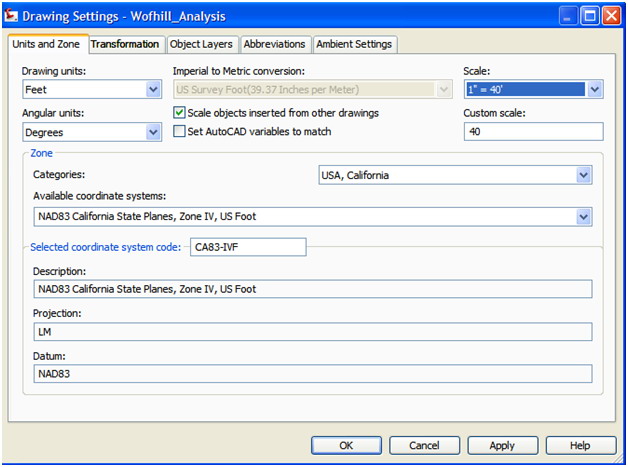628x467 pixels.
Task: Click the Available coordinate systems label
Action: click(99, 196)
